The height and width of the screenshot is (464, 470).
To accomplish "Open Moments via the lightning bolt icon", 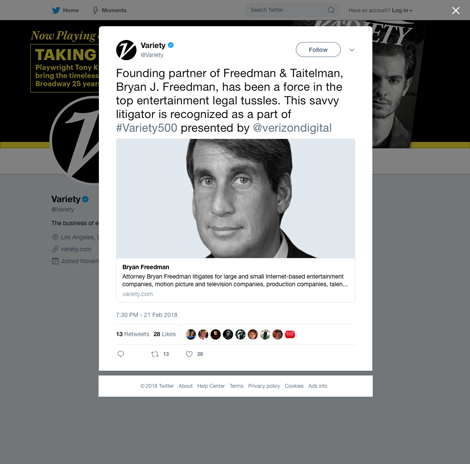I will 95,10.
